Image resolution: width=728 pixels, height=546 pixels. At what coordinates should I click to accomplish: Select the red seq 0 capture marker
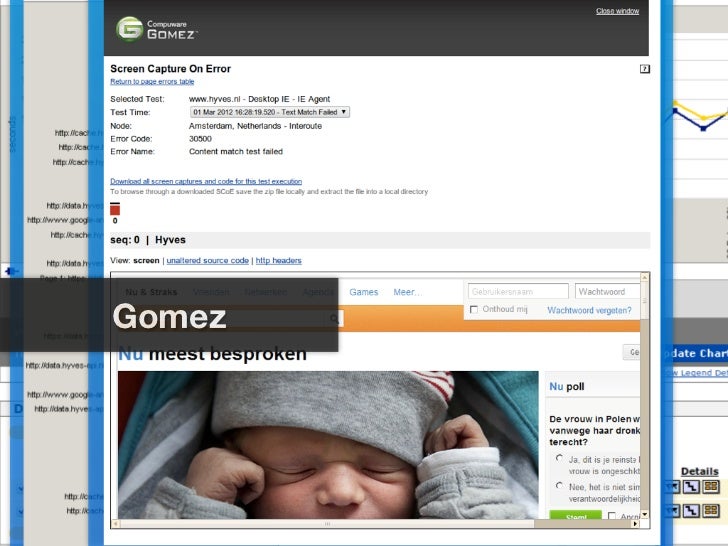pos(115,209)
